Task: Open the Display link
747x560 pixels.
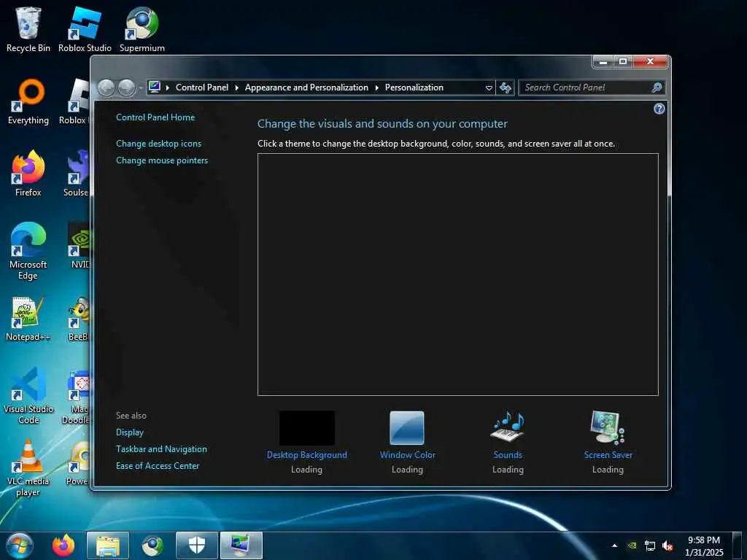Action: pos(130,432)
